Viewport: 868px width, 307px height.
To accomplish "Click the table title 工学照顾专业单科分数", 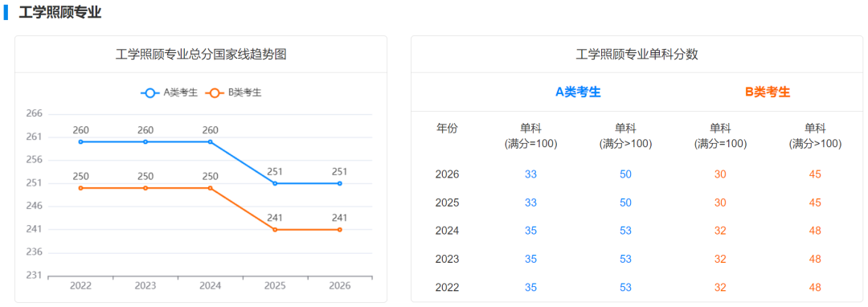I will (637, 54).
